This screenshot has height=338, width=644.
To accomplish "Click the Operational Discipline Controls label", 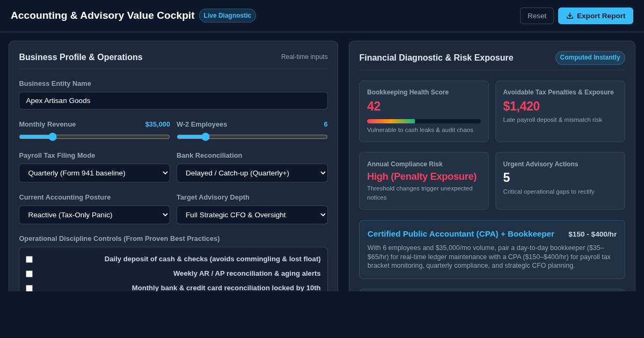I will click(x=119, y=238).
